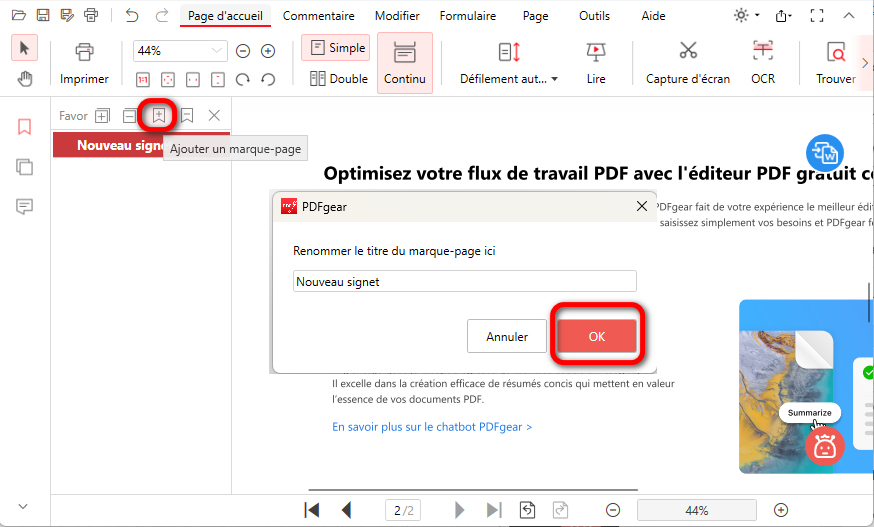Open a file with the folder icon

coord(19,15)
